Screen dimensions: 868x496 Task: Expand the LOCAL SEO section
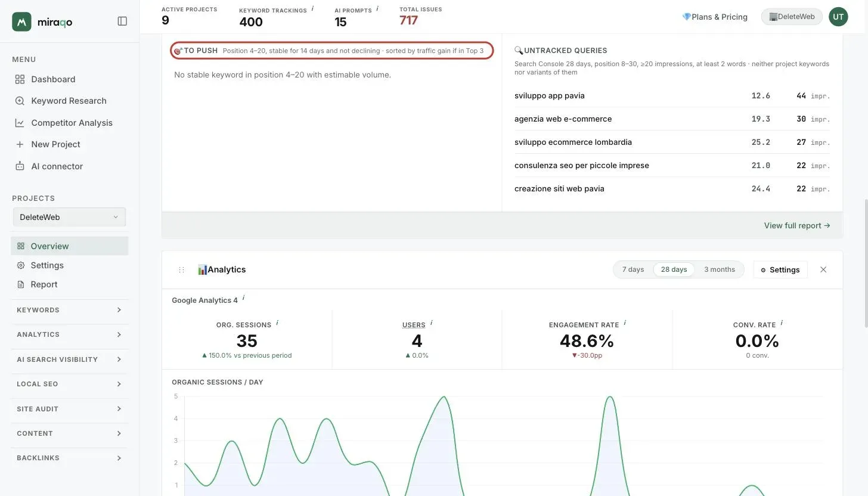point(69,384)
